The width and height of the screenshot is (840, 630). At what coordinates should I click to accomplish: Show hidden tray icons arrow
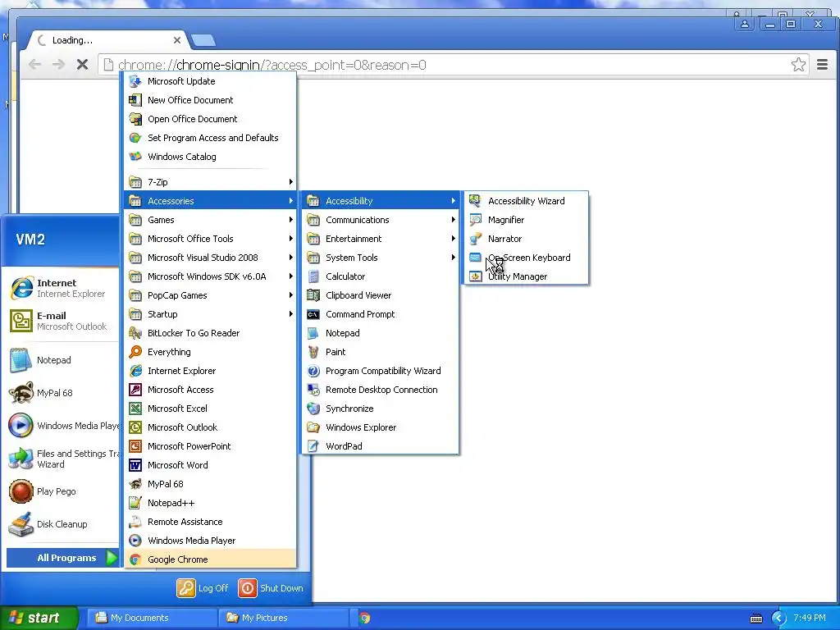(x=778, y=619)
